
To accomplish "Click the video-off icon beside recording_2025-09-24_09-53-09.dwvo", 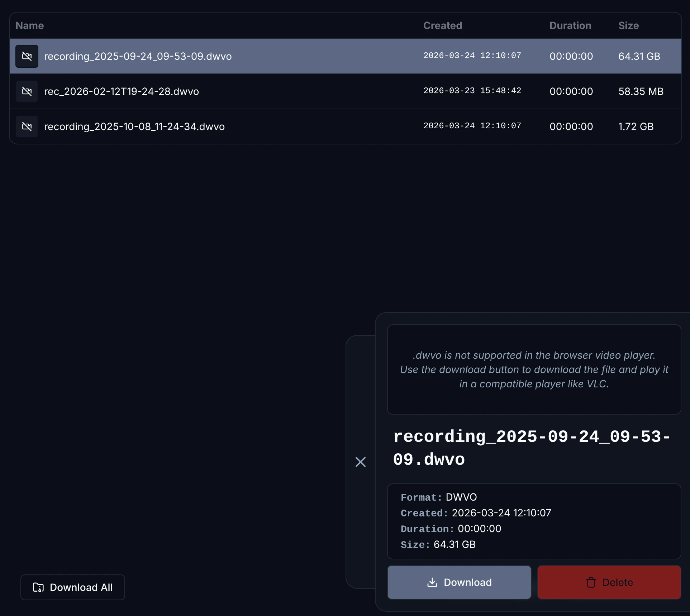I will (x=27, y=56).
